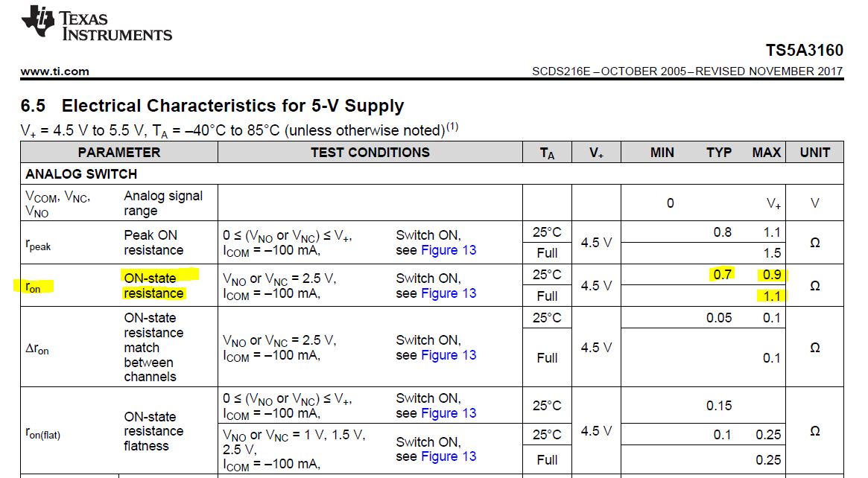
Task: Click the footnote (1) superscript marker
Action: (452, 127)
